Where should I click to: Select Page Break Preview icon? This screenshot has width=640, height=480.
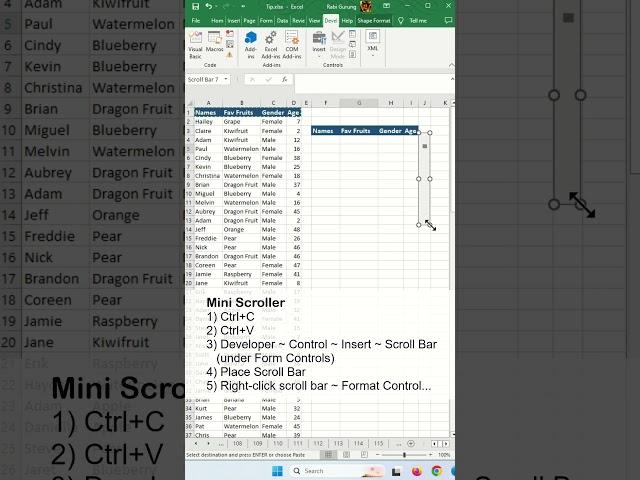click(x=364, y=455)
